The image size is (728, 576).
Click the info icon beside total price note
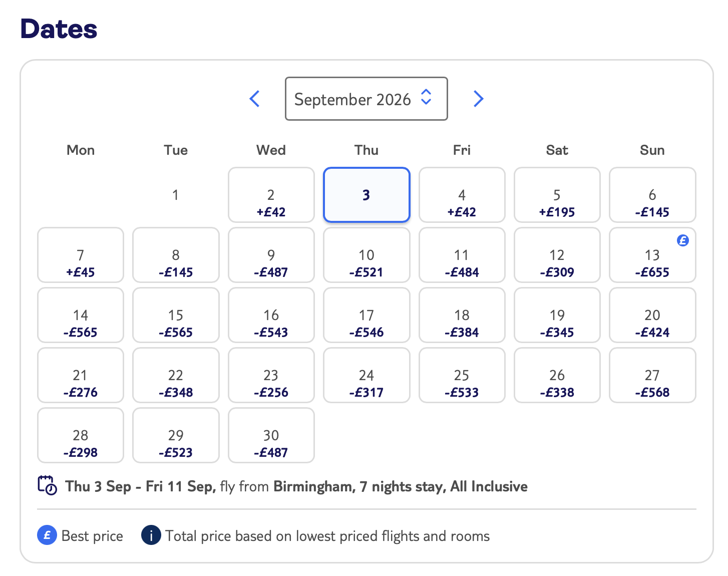click(151, 535)
